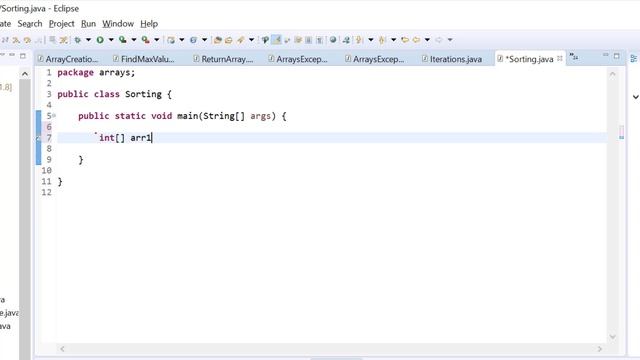Click editor horizontal scrollbar right arrow
Viewport: 640px width, 360px height.
point(600,349)
